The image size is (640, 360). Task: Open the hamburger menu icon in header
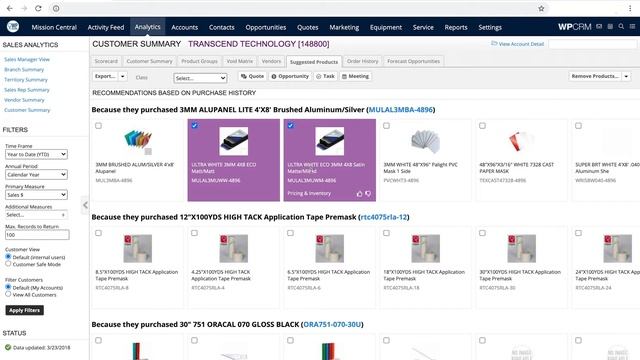pos(632,27)
